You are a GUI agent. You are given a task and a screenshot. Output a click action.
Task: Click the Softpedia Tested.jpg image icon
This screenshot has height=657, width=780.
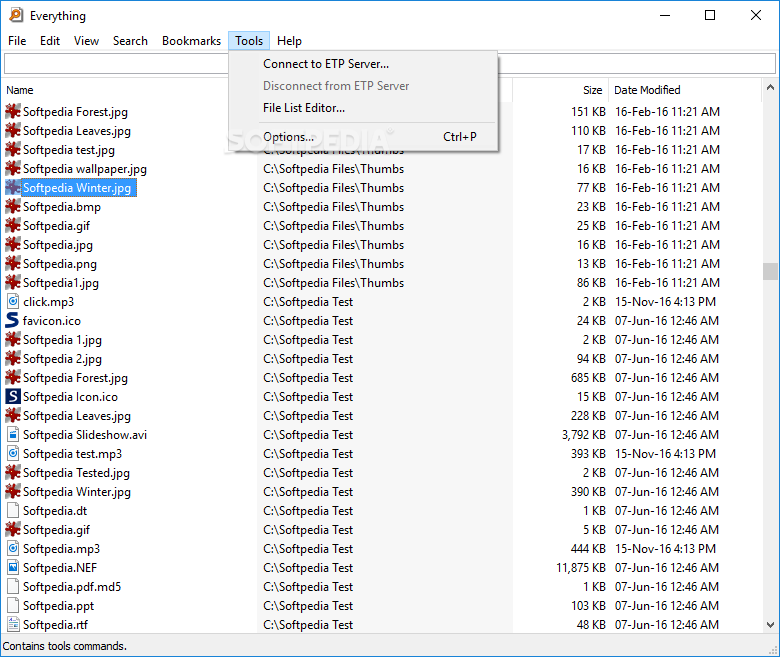click(13, 472)
